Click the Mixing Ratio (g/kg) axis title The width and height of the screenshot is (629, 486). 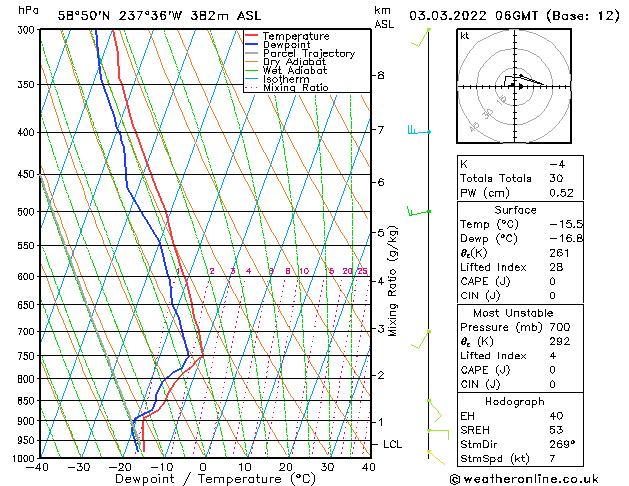tap(392, 281)
